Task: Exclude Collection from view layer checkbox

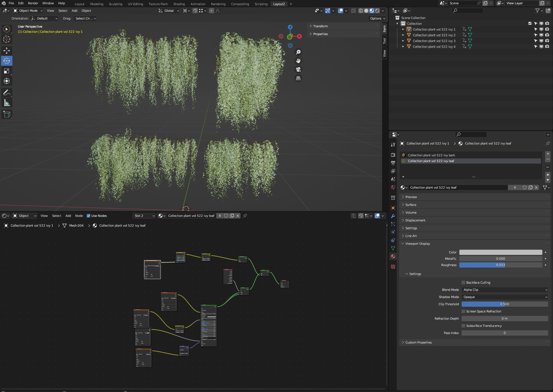Action: [530, 23]
